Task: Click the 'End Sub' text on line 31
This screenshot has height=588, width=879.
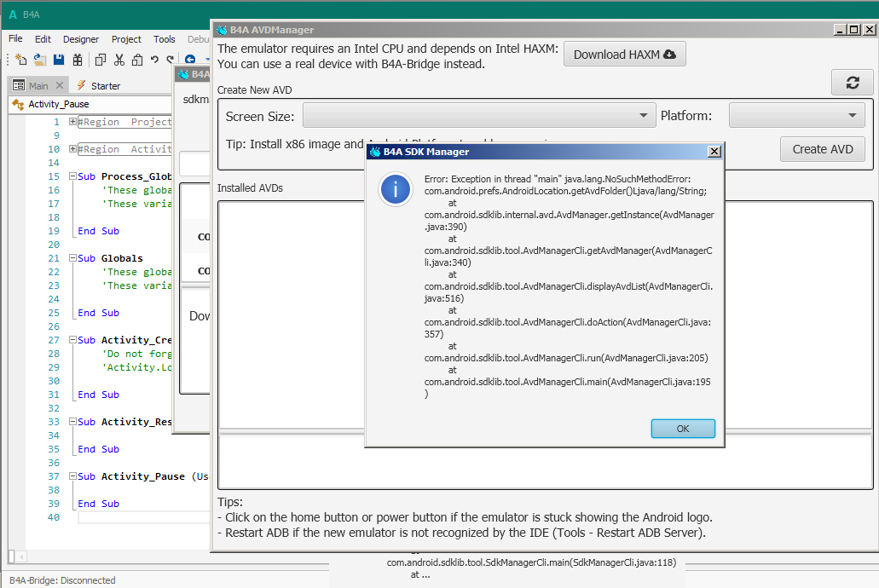Action: [x=99, y=395]
